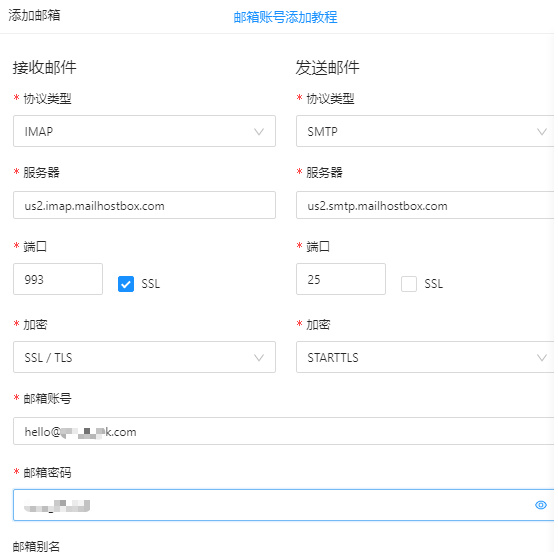Expand the STARTTLS encryption dropdown
558x552 pixels.
(x=425, y=357)
